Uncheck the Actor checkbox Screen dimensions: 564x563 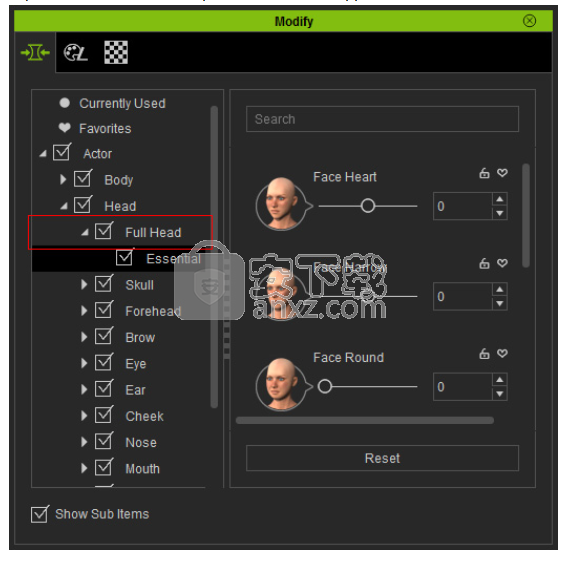pyautogui.click(x=62, y=152)
